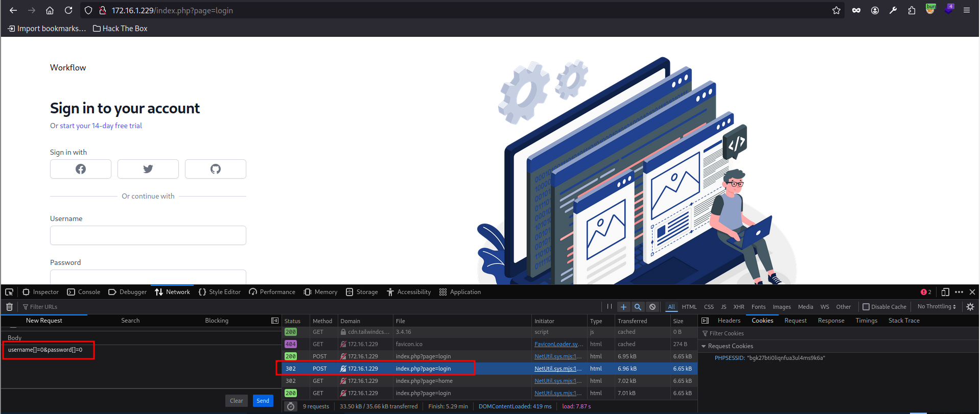The width and height of the screenshot is (980, 414).
Task: Open the DevTools three-dot options menu
Action: click(959, 292)
